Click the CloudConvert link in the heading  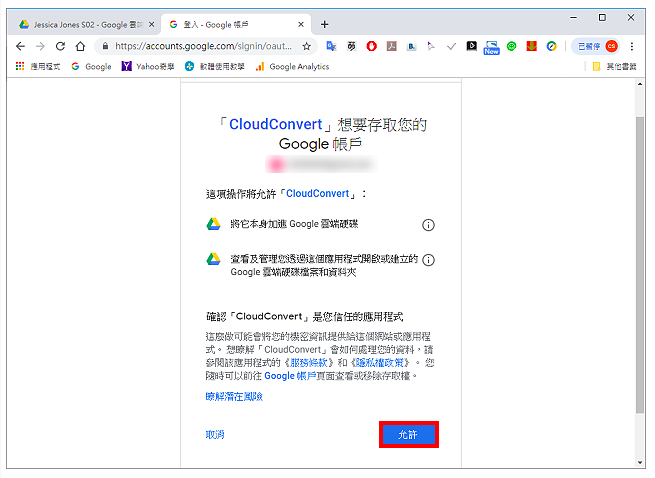[x=276, y=125]
